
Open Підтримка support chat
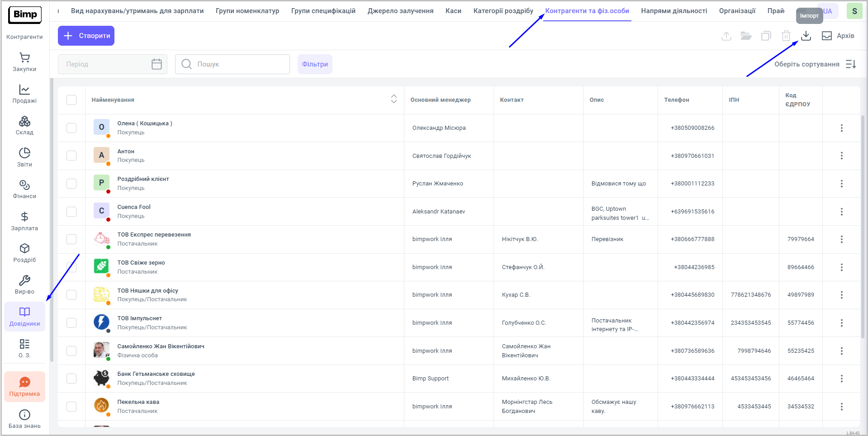pos(24,387)
